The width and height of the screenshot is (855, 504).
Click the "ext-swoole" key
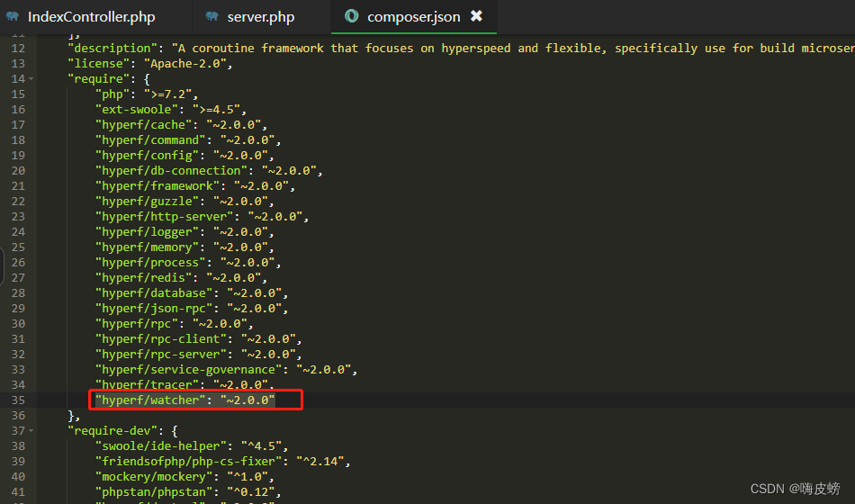point(137,109)
